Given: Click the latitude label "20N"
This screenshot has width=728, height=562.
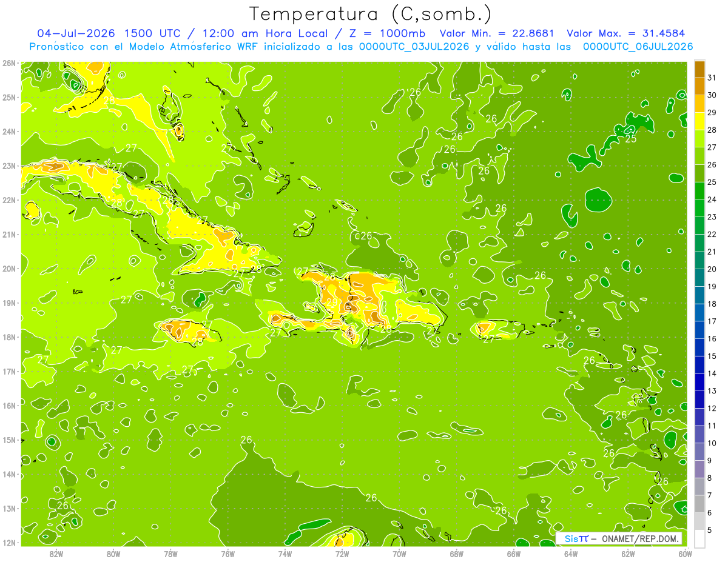Looking at the screenshot, I should coord(9,269).
